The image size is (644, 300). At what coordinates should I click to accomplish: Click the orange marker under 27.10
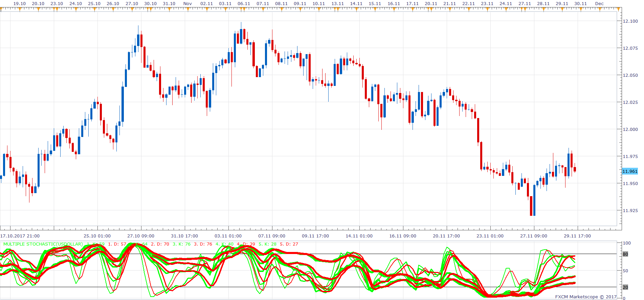pyautogui.click(x=132, y=9)
